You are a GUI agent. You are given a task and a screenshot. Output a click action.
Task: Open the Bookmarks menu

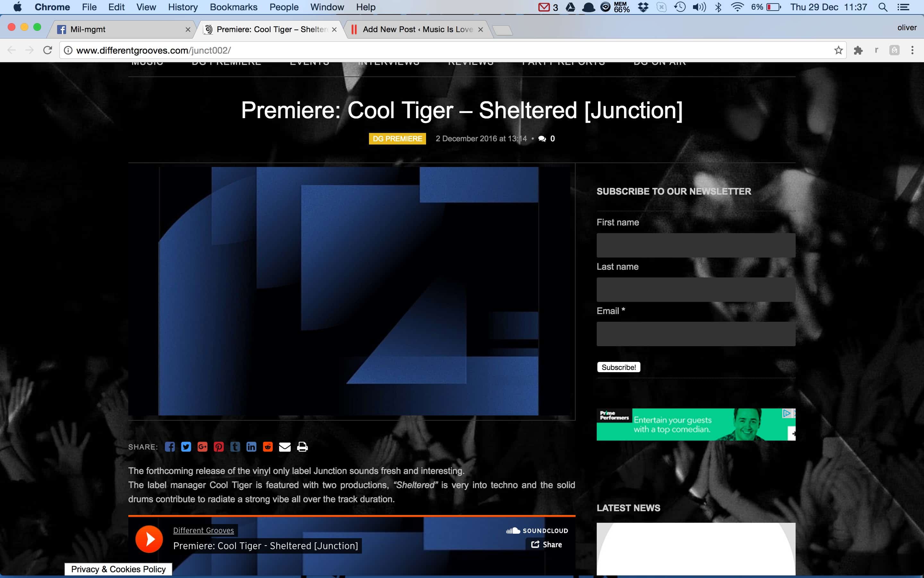[234, 7]
